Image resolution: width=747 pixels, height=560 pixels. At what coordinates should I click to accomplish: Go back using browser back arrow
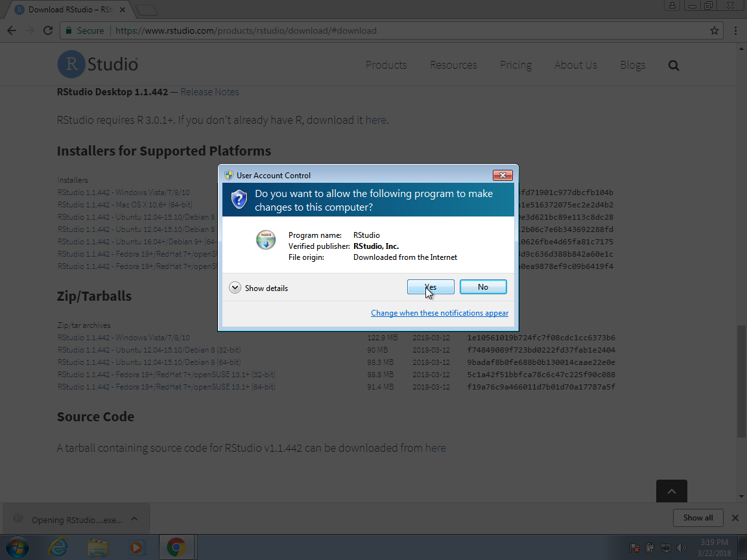[12, 30]
